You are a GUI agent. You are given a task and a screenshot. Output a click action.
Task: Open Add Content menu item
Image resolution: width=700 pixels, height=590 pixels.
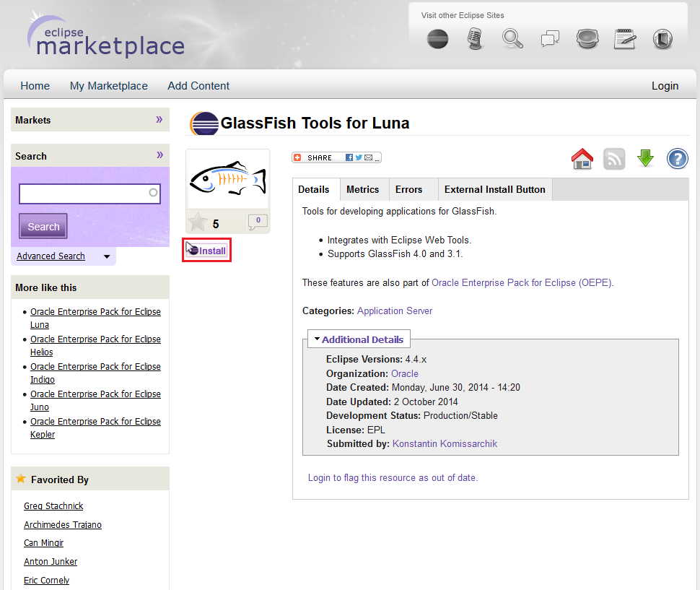pos(198,86)
